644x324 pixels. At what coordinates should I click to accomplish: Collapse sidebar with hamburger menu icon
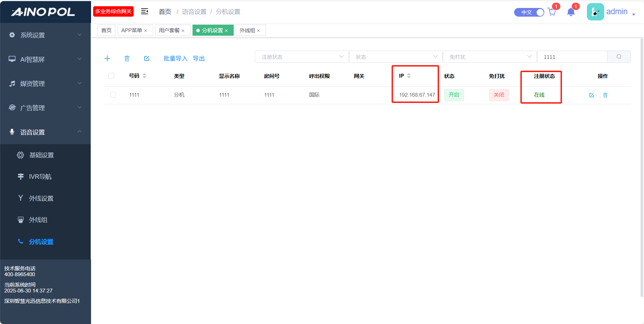145,11
